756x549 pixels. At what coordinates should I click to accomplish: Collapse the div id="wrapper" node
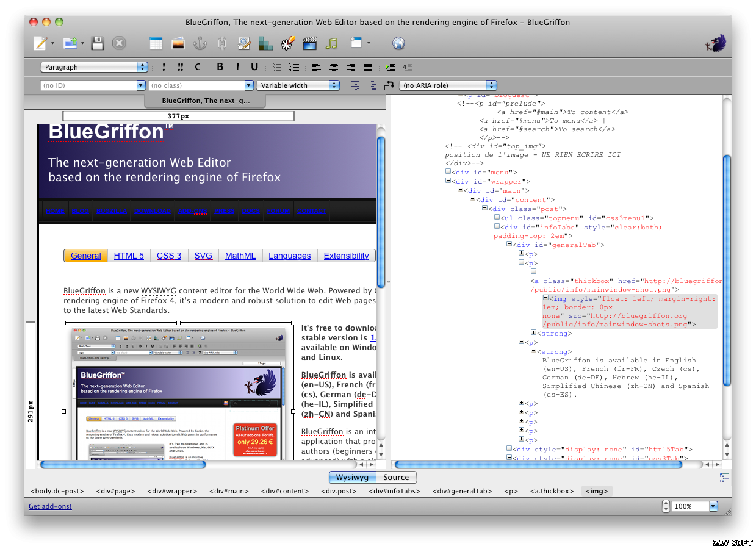coord(448,181)
